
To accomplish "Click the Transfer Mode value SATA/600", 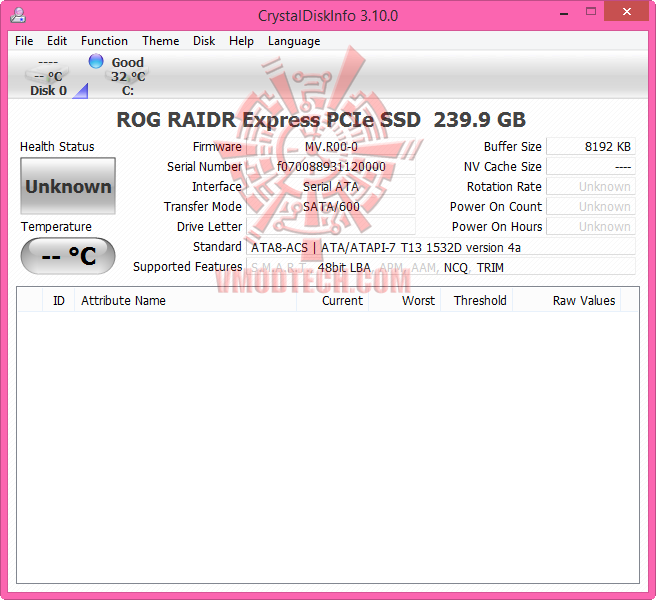I will click(331, 207).
